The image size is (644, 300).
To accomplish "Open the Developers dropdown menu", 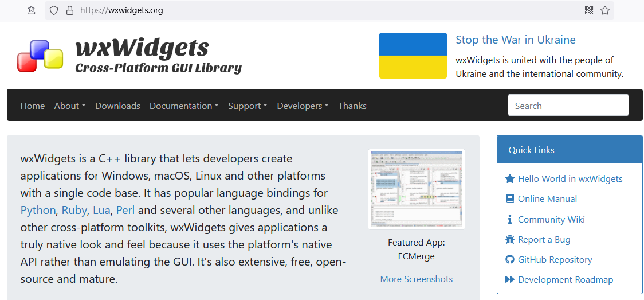I will click(303, 106).
